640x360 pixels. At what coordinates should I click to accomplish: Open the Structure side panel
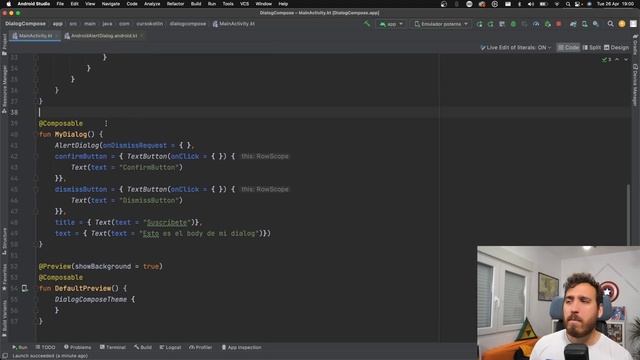(x=4, y=241)
